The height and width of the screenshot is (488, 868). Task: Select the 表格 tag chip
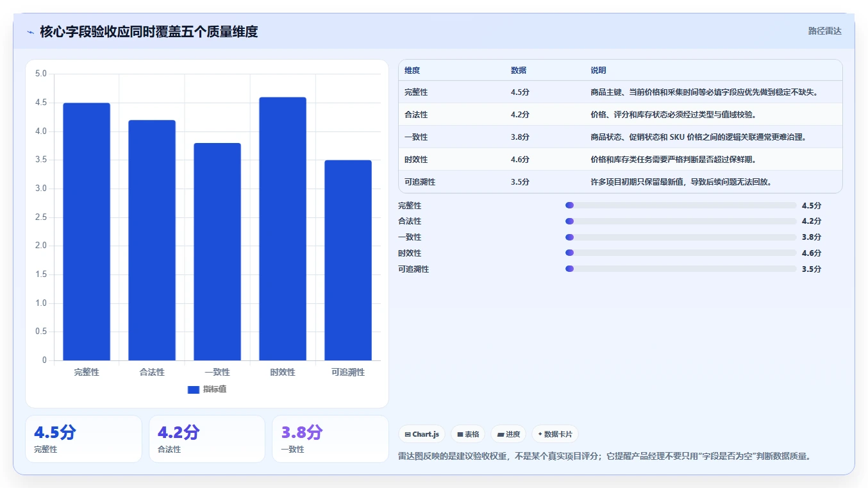coord(469,434)
